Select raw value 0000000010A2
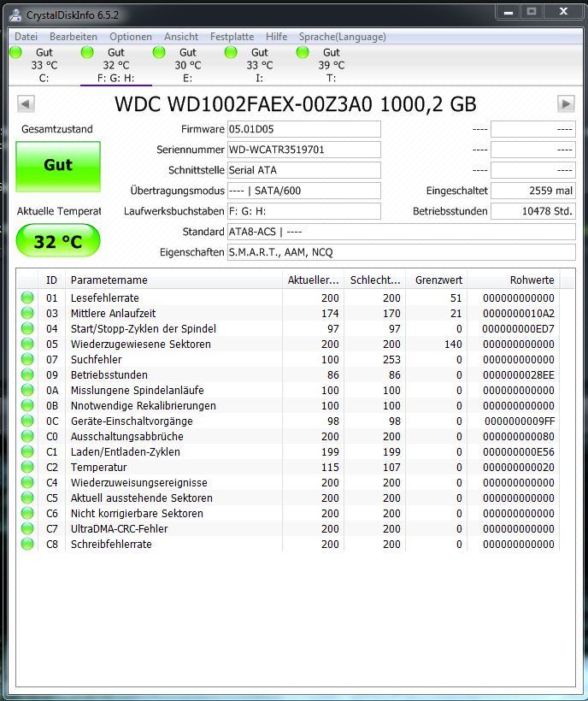The height and width of the screenshot is (701, 588). pyautogui.click(x=518, y=313)
